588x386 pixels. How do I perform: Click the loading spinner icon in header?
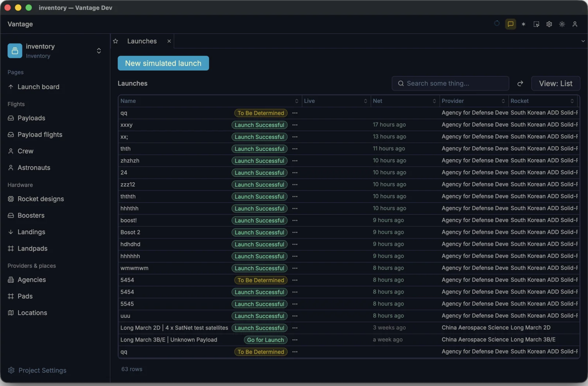(x=497, y=24)
